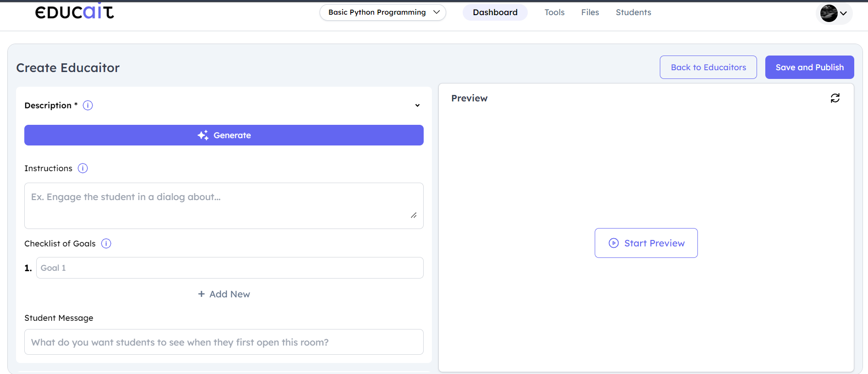This screenshot has width=868, height=374.
Task: Switch to the Files tab
Action: coord(590,12)
